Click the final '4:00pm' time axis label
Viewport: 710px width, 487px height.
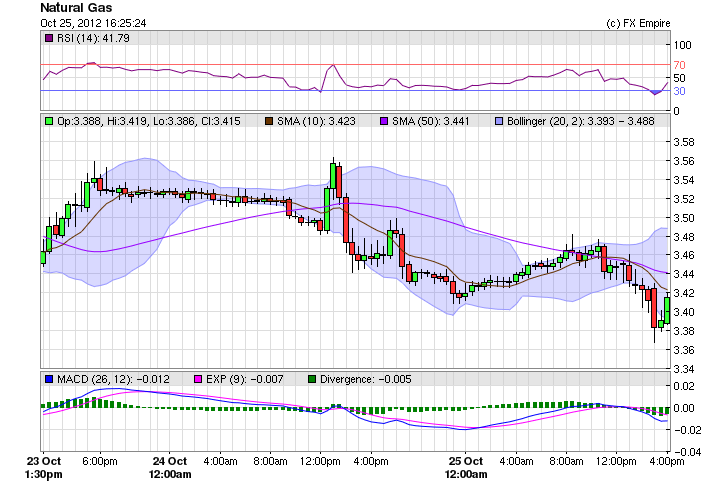(667, 462)
